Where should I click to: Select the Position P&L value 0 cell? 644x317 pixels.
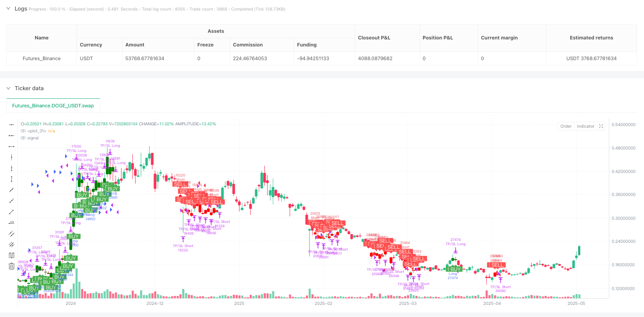tap(448, 59)
